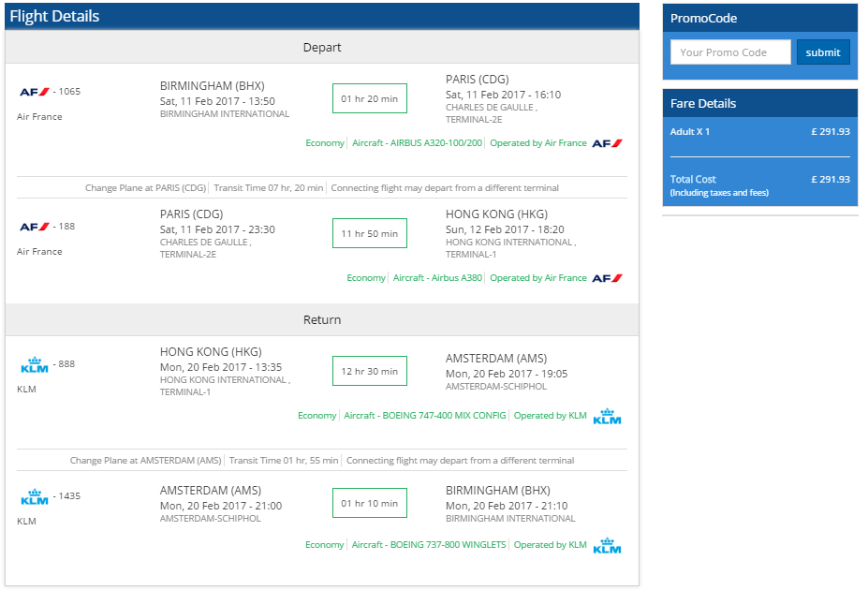Click the 11 hr 50 min duration box

tap(369, 233)
